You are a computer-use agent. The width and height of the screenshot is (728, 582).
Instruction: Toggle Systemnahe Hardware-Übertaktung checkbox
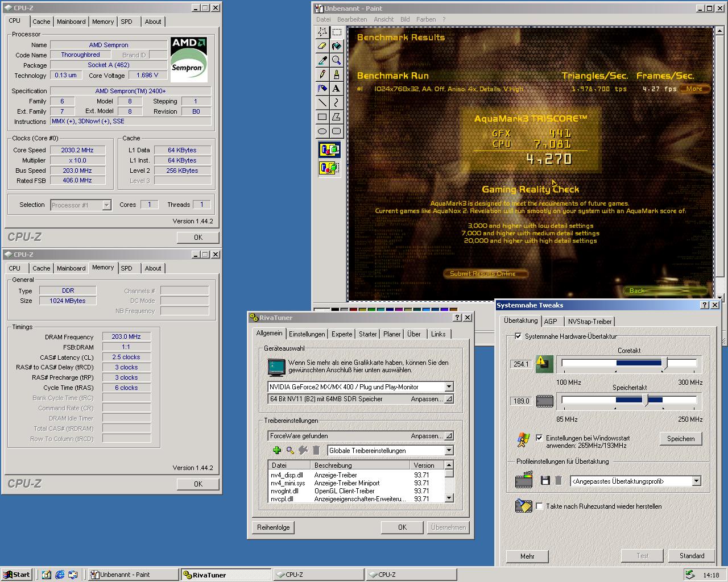(x=518, y=336)
